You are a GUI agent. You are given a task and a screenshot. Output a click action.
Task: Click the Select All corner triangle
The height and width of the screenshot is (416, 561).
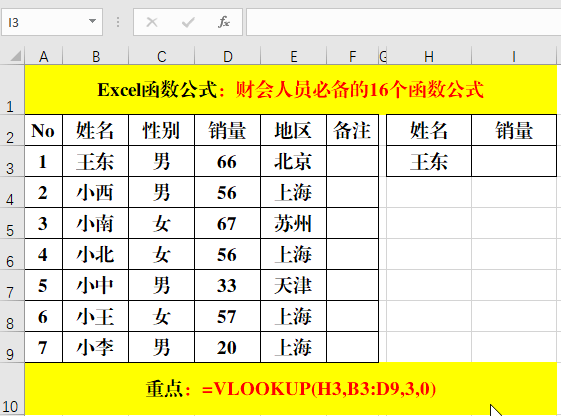(15, 56)
